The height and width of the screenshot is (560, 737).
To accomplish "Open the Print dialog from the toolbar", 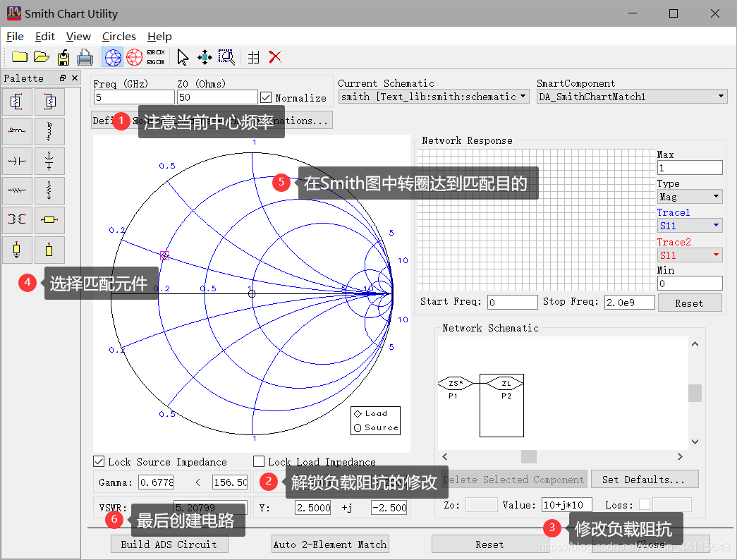I will point(83,57).
